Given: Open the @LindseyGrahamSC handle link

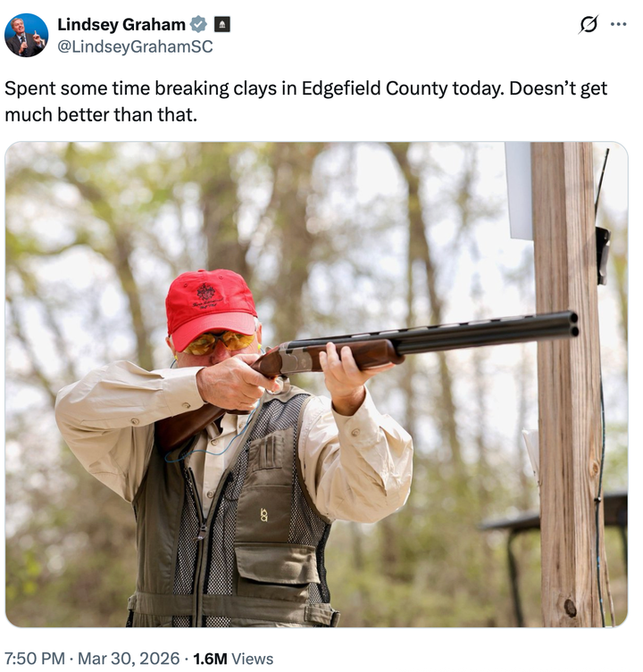Looking at the screenshot, I should pyautogui.click(x=135, y=47).
